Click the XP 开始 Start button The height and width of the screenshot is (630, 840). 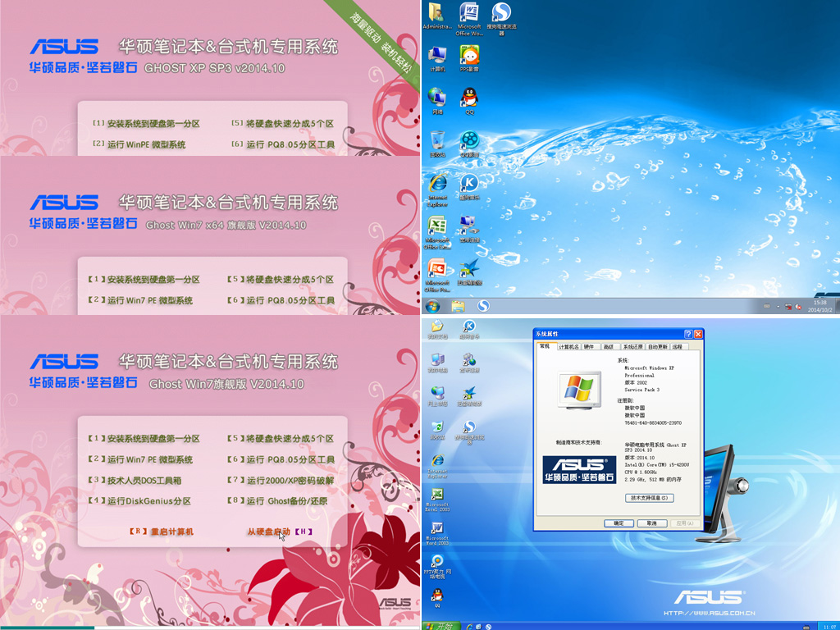[441, 626]
